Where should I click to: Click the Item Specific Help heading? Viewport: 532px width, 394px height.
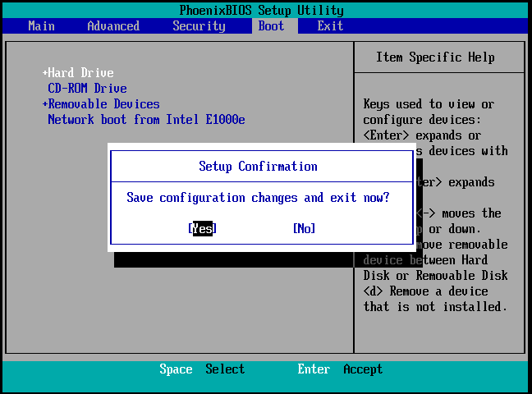(x=435, y=57)
